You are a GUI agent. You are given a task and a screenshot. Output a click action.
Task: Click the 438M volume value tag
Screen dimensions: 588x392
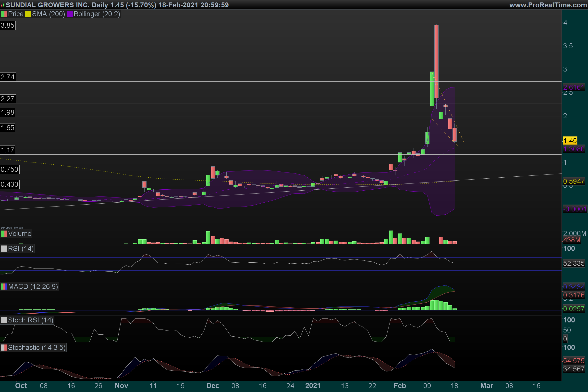[572, 240]
